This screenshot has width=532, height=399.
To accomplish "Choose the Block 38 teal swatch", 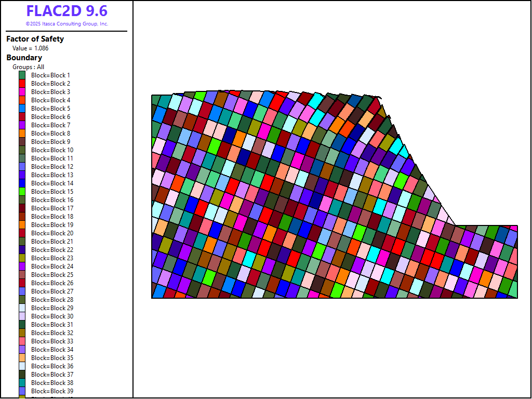I will coord(22,383).
